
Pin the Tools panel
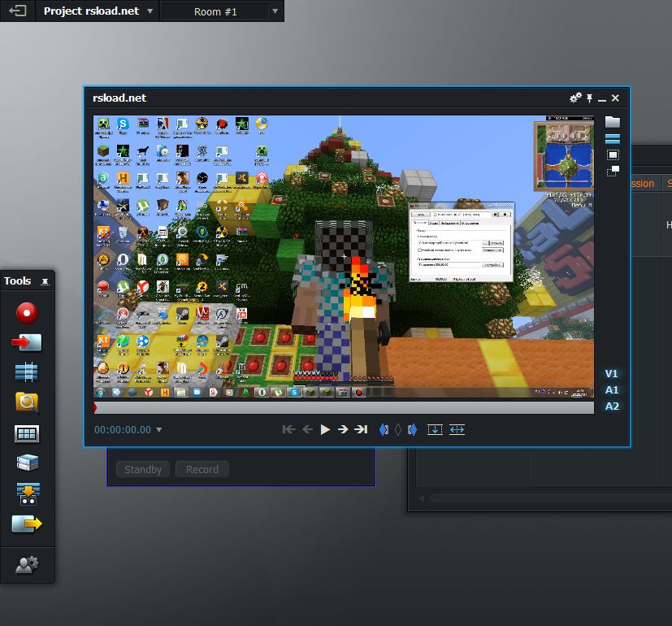45,281
